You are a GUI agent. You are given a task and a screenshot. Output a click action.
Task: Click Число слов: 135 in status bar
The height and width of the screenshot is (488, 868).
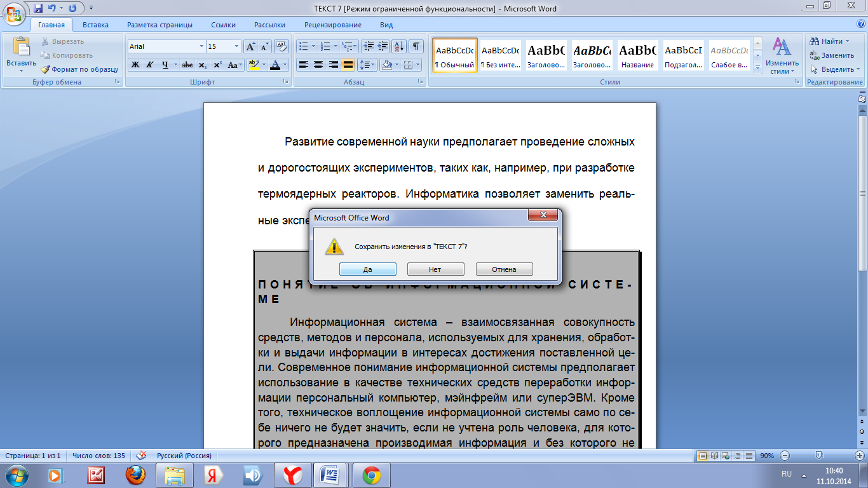click(x=98, y=456)
